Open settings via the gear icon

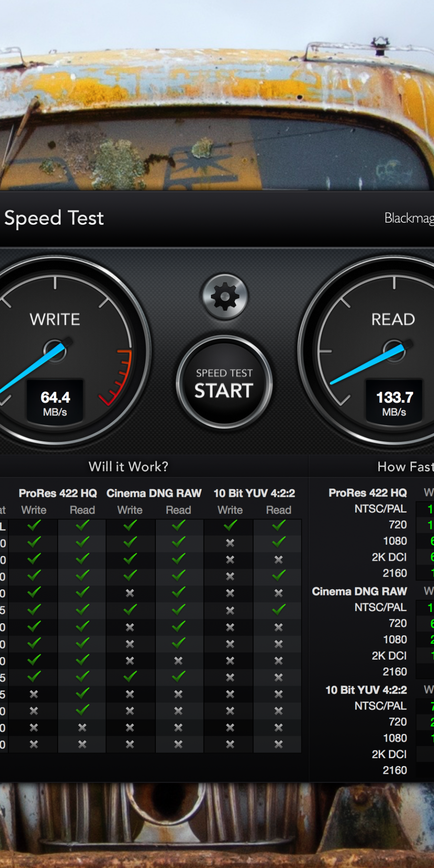coord(224,297)
